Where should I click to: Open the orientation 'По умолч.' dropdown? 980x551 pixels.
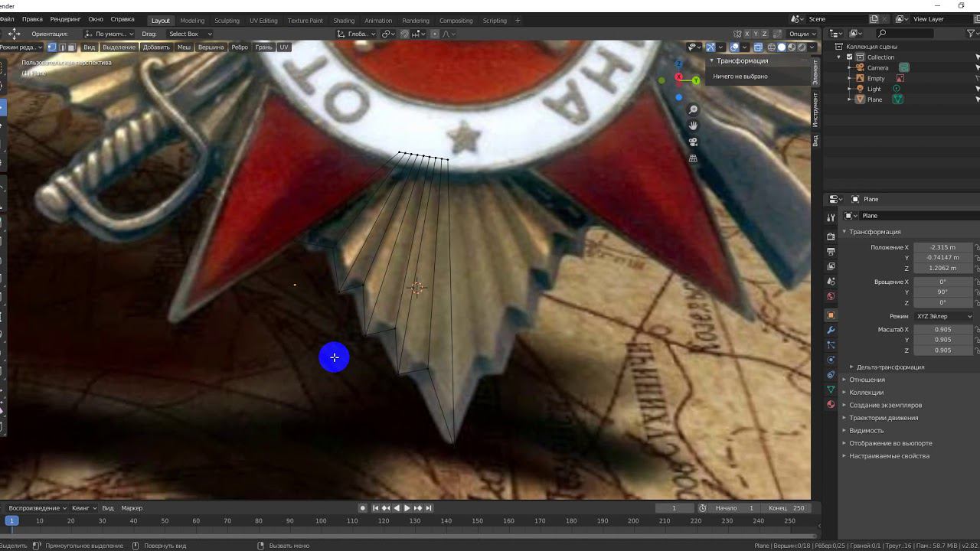pyautogui.click(x=109, y=34)
